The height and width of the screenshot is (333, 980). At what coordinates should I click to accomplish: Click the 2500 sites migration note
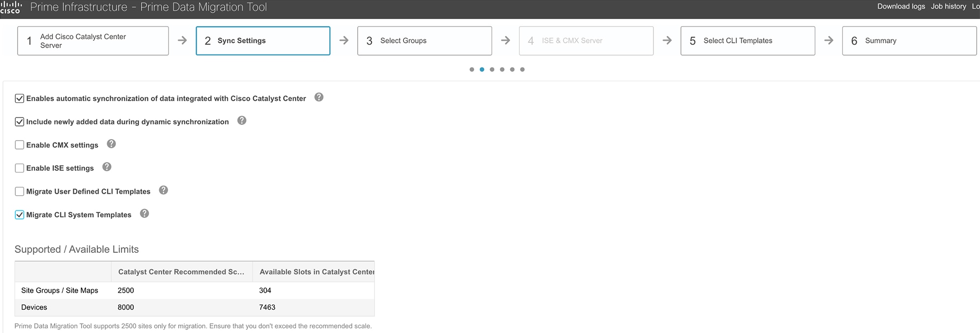[x=193, y=326]
